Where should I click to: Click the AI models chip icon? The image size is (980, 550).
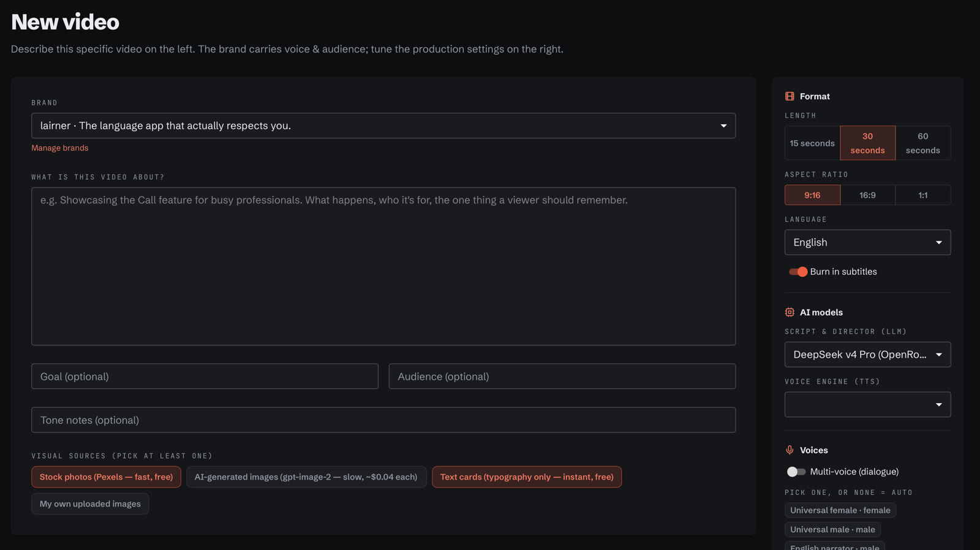(790, 312)
